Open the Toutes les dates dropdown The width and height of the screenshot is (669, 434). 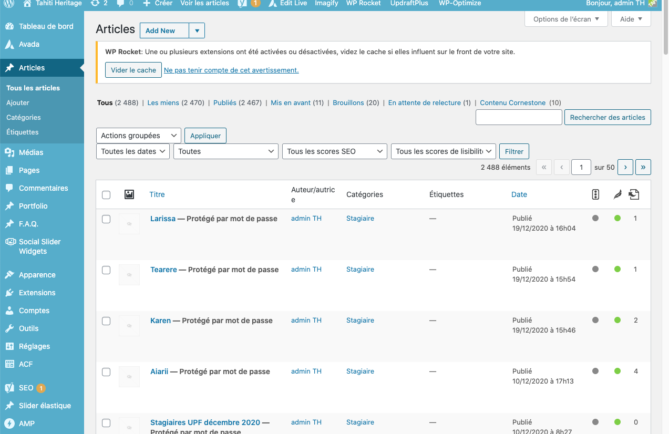tap(133, 151)
